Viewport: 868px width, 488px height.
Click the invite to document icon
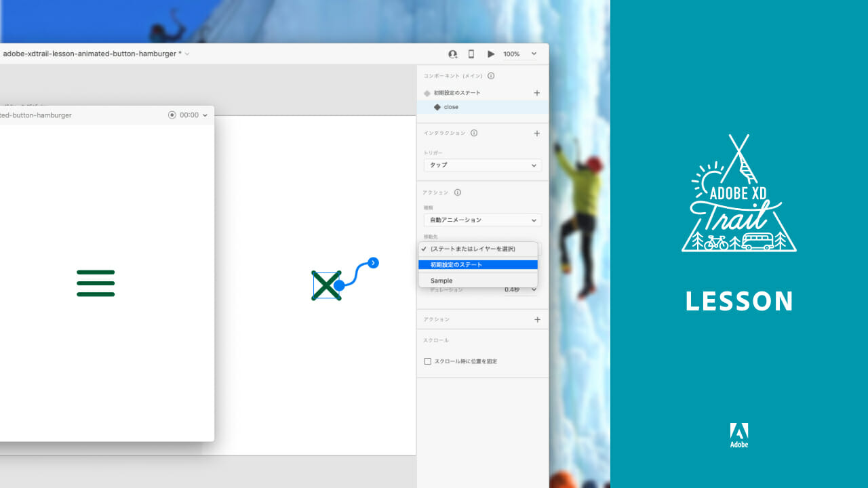453,54
